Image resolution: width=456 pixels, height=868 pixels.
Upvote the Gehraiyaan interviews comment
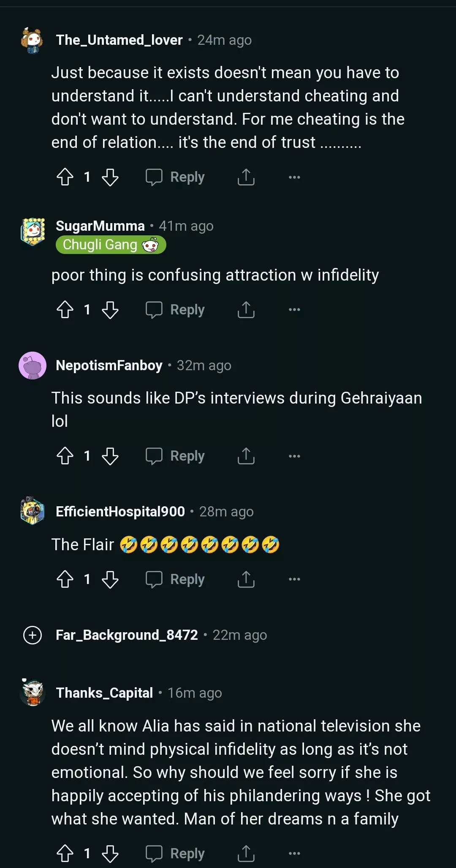pyautogui.click(x=65, y=456)
